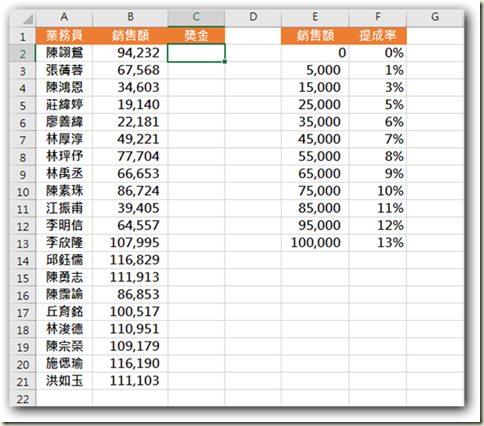Click the 13% rate cell
Screen dimensions: 484x426
pos(378,243)
